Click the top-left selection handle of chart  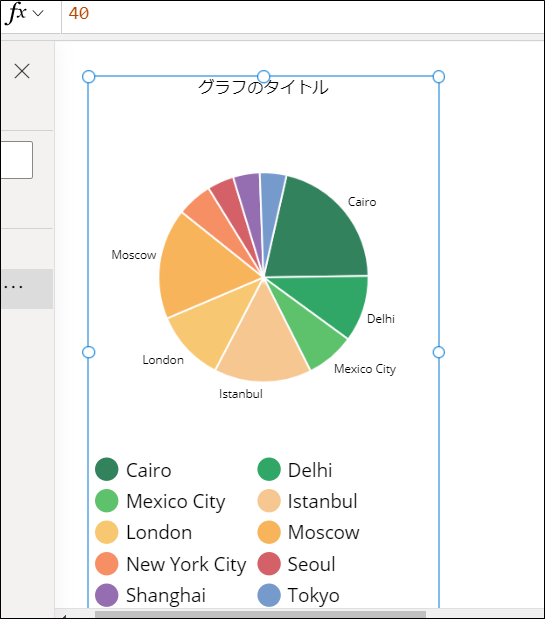[x=88, y=77]
